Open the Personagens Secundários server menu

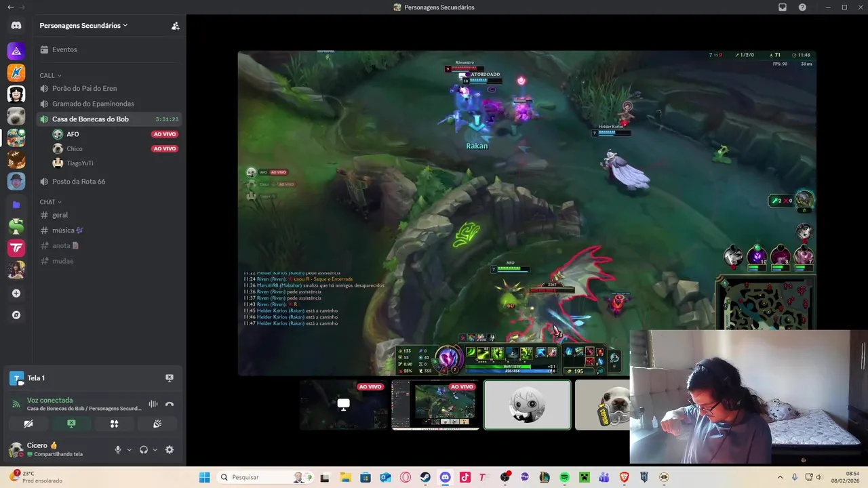click(x=83, y=26)
